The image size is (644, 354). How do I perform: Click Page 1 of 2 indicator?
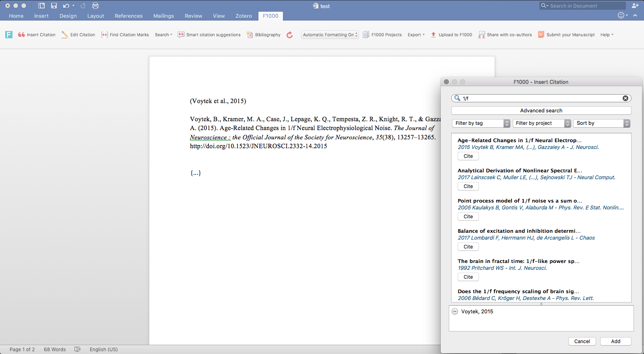pyautogui.click(x=22, y=349)
